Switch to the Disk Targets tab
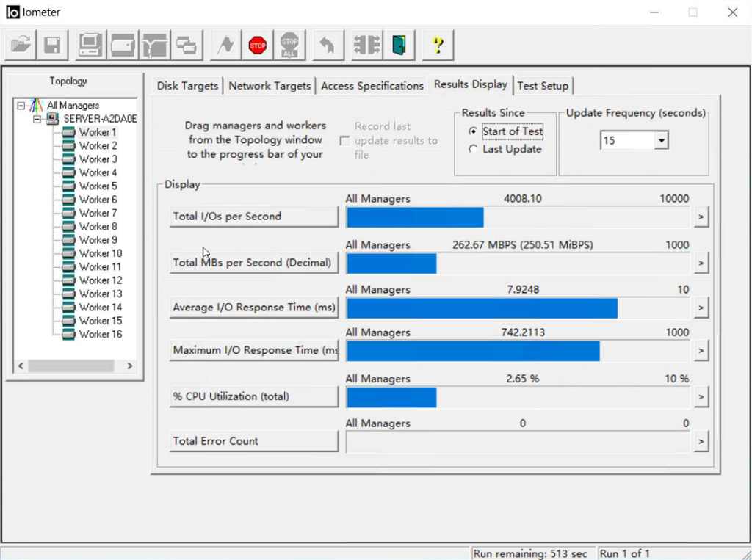Viewport: 752px width, 560px height. 187,86
